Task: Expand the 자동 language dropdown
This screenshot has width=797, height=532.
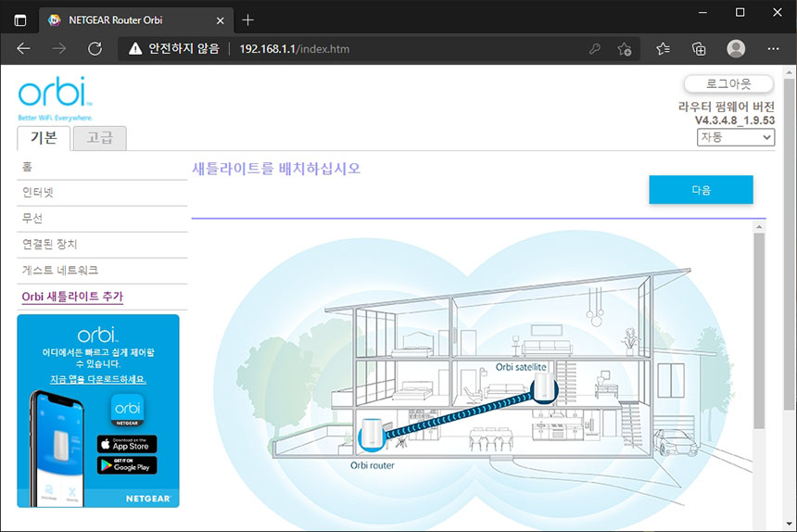Action: (736, 137)
